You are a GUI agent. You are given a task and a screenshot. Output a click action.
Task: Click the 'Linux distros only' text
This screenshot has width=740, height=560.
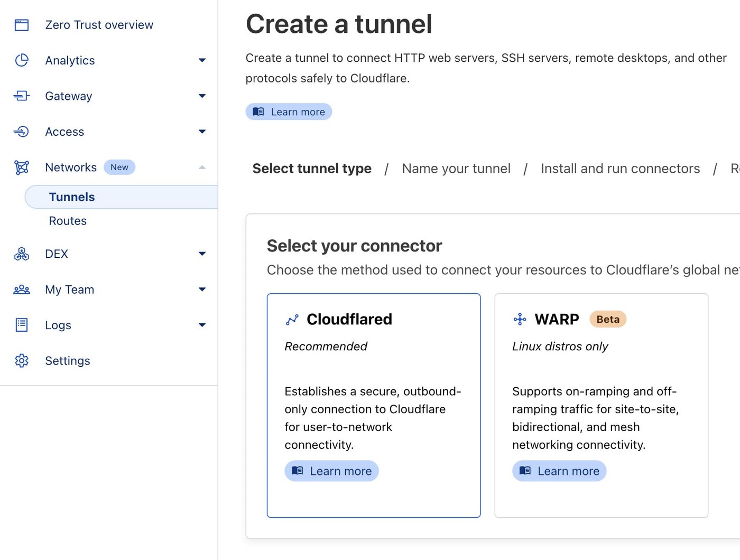pyautogui.click(x=560, y=347)
